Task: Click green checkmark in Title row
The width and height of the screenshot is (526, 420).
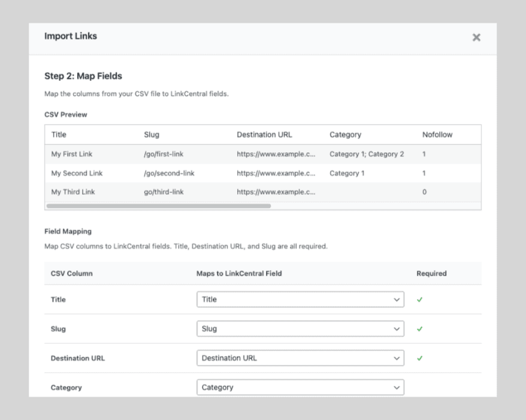Action: coord(419,300)
